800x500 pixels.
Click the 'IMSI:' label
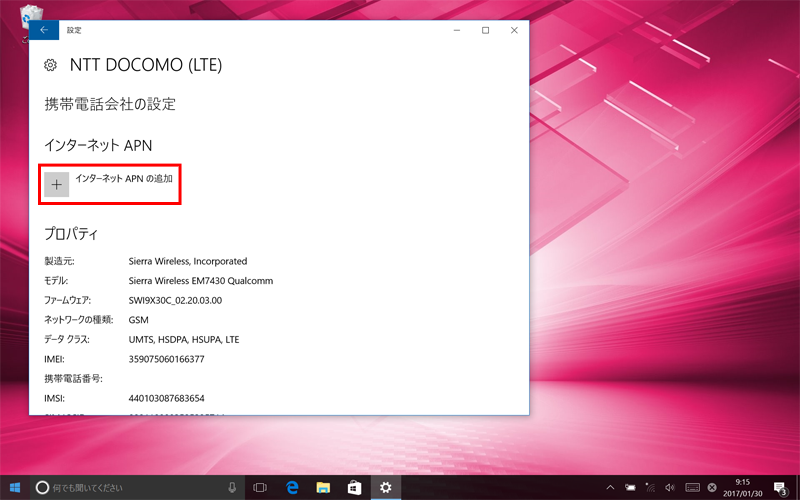54,398
